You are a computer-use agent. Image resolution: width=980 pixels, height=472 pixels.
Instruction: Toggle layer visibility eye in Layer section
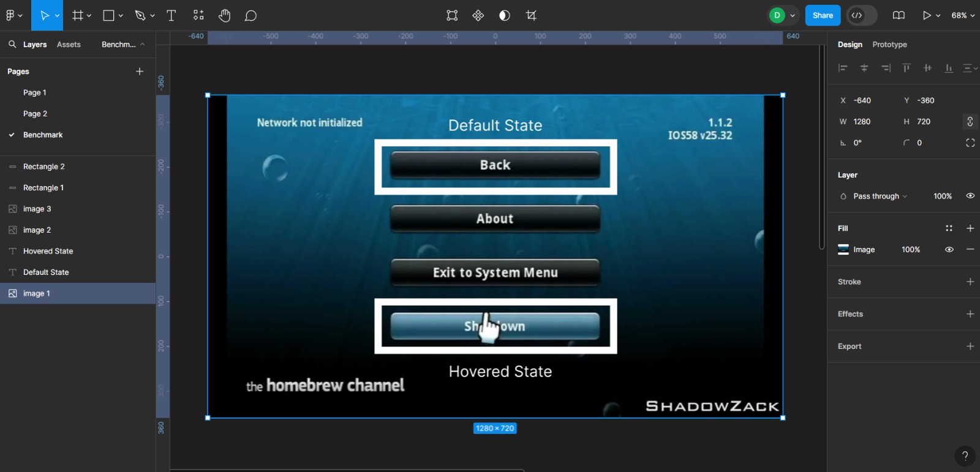[x=970, y=196]
